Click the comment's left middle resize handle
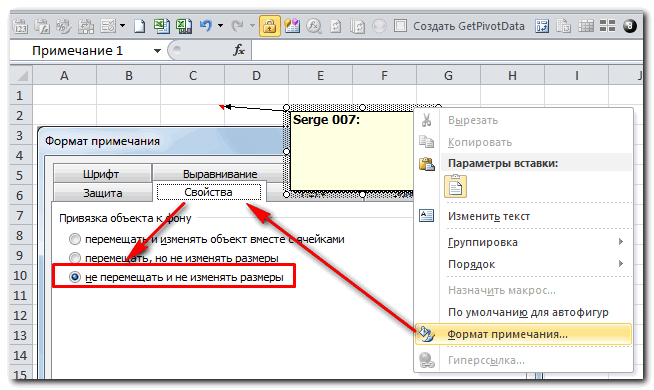This screenshot has width=654, height=390. 287,151
